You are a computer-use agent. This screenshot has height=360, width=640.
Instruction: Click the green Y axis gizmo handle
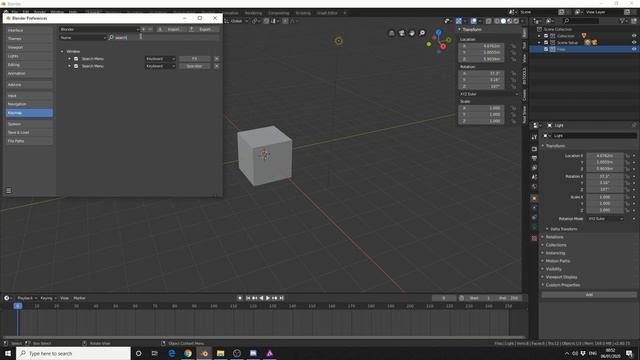[x=449, y=40]
